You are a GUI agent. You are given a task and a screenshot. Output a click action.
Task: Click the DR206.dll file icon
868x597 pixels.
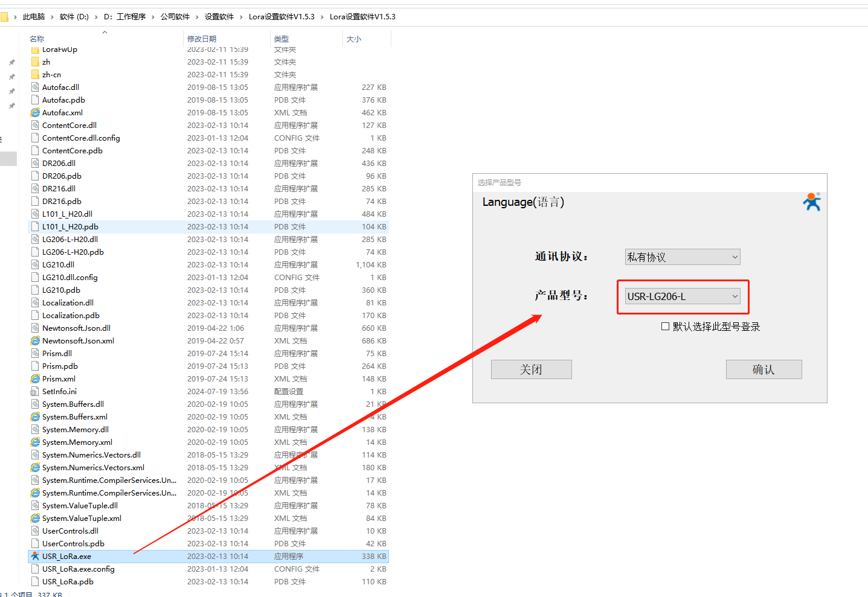point(35,163)
